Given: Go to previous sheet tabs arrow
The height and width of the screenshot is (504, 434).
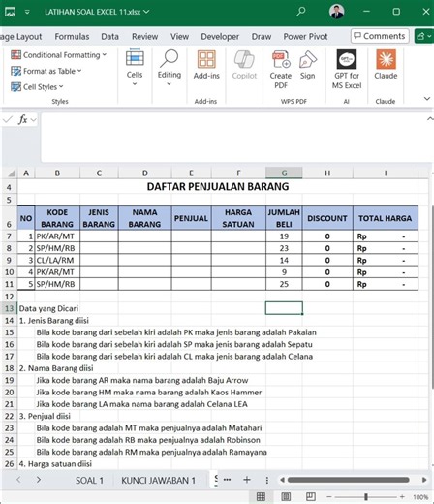Looking at the screenshot, I should click(18, 480).
